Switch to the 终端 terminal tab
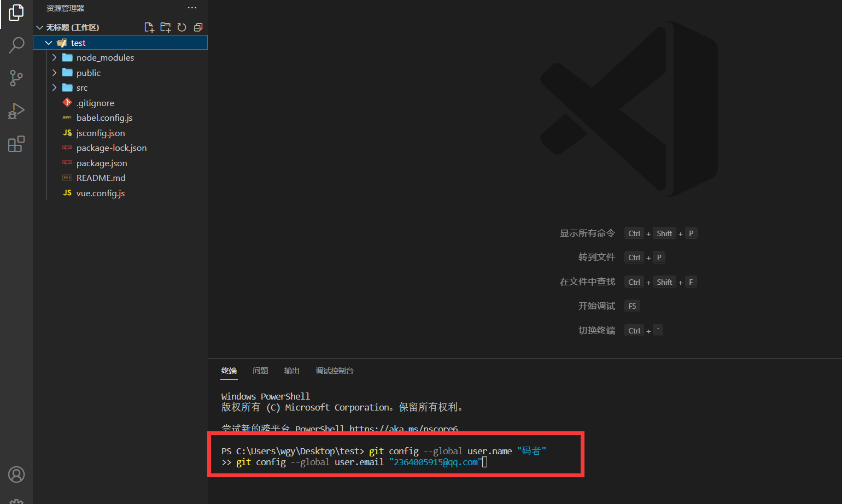 pos(229,371)
